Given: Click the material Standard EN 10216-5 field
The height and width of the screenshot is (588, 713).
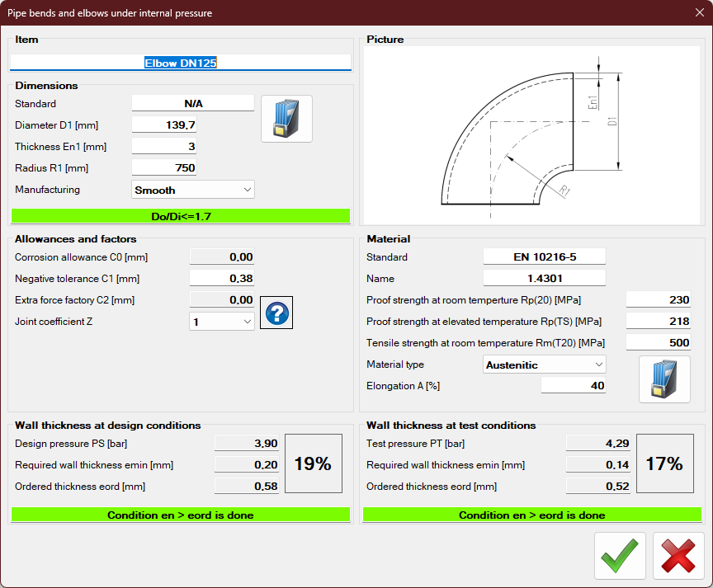Looking at the screenshot, I should (x=544, y=257).
